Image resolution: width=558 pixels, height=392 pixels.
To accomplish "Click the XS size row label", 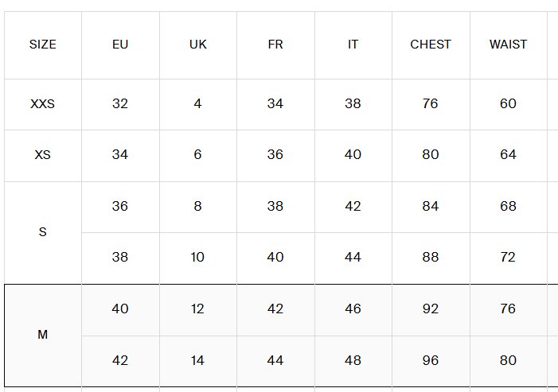I will click(43, 154).
